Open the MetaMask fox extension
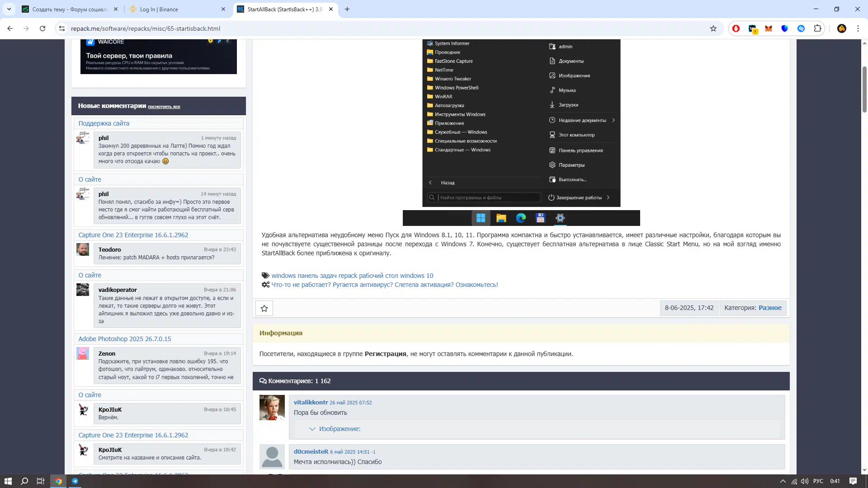Image resolution: width=868 pixels, height=488 pixels. [769, 28]
